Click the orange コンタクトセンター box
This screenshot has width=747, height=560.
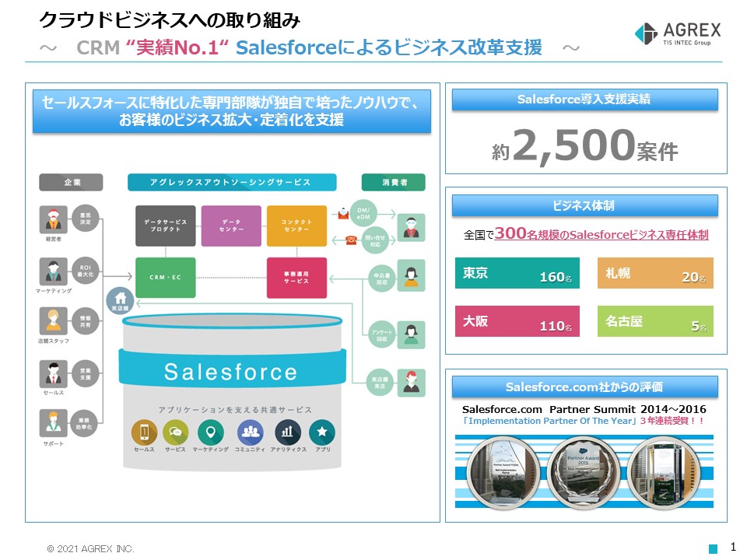pos(296,226)
